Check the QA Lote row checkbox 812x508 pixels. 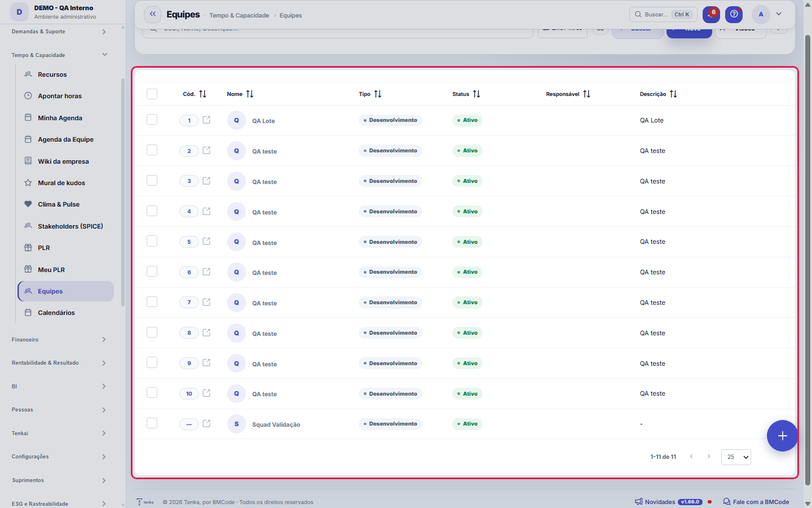(152, 120)
